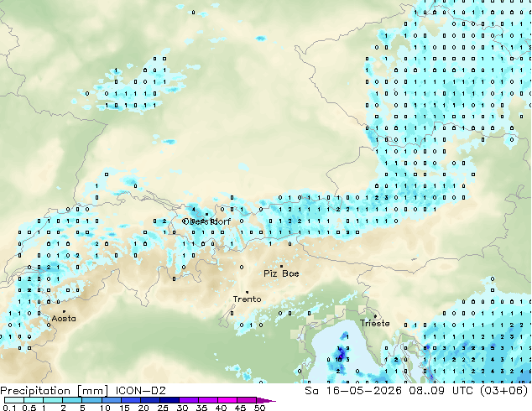
Task: Select the location dot above Trento
Action: pyautogui.click(x=247, y=292)
